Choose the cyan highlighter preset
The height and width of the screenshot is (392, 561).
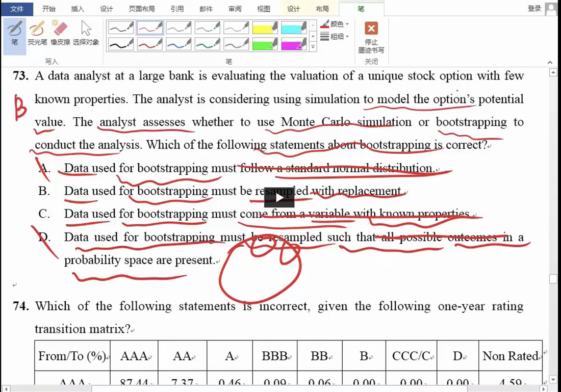pyautogui.click(x=293, y=28)
